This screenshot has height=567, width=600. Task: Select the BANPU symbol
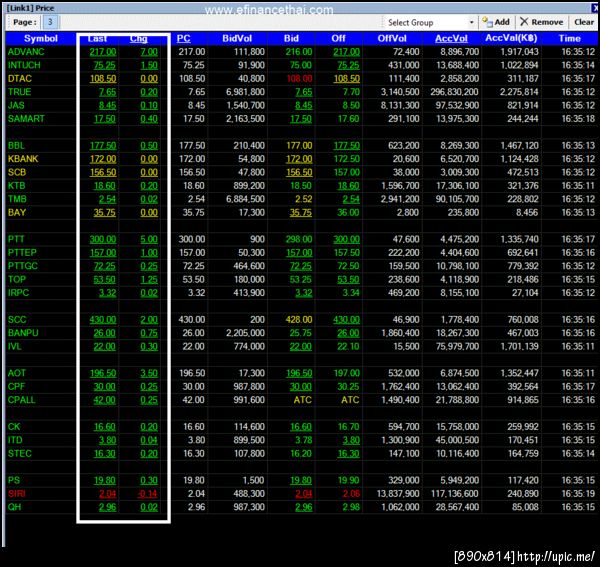point(23,333)
